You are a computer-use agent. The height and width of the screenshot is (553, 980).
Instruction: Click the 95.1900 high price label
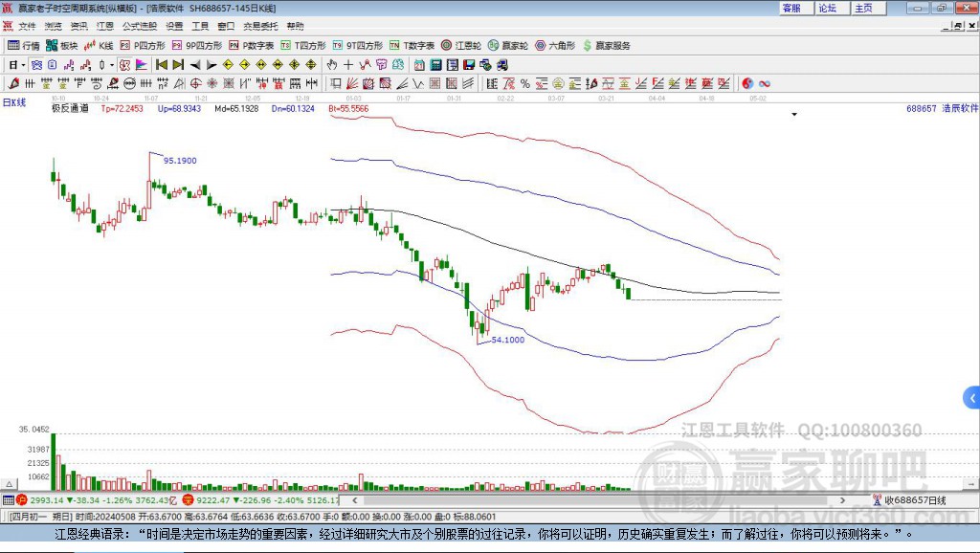point(180,161)
